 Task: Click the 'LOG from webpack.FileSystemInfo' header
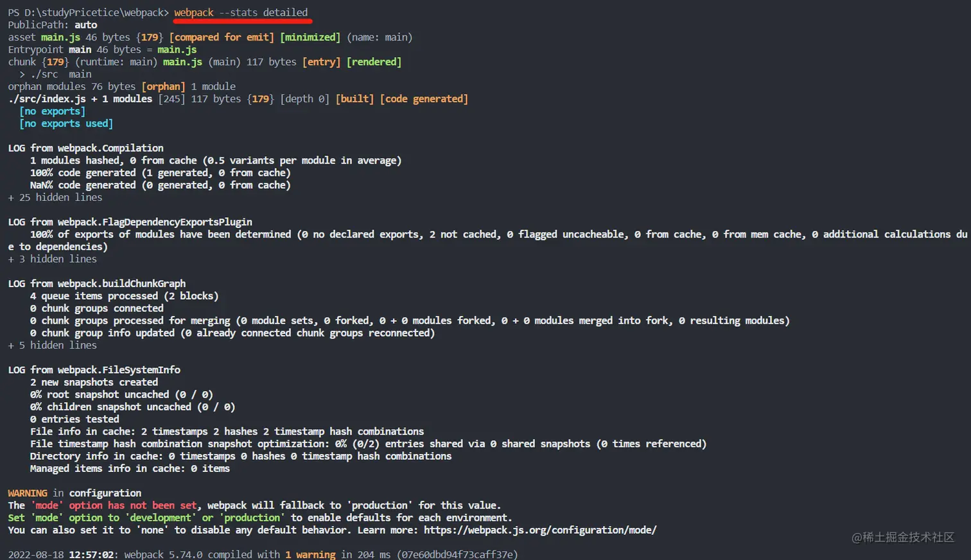point(94,369)
